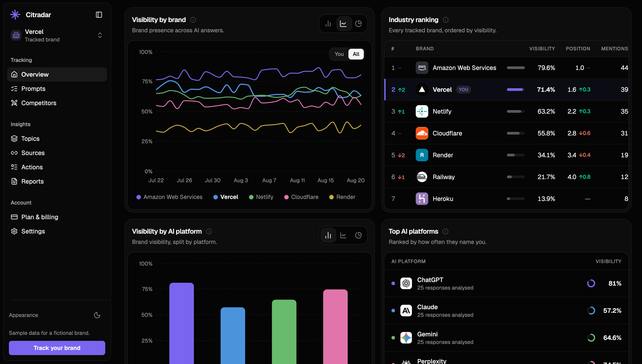This screenshot has width=642, height=364.
Task: Click the purple bar in platform chart
Action: pyautogui.click(x=182, y=323)
